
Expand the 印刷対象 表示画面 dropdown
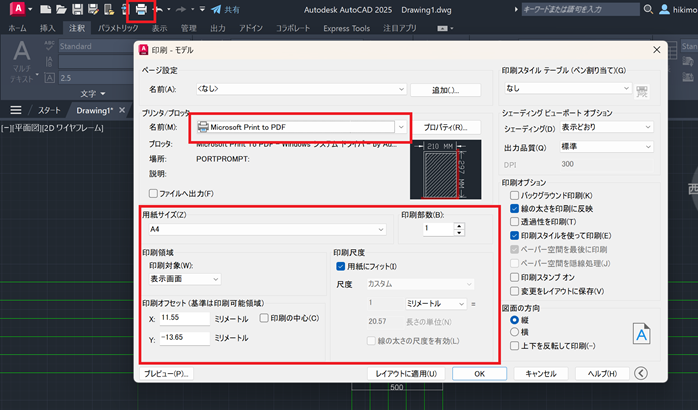coord(215,279)
